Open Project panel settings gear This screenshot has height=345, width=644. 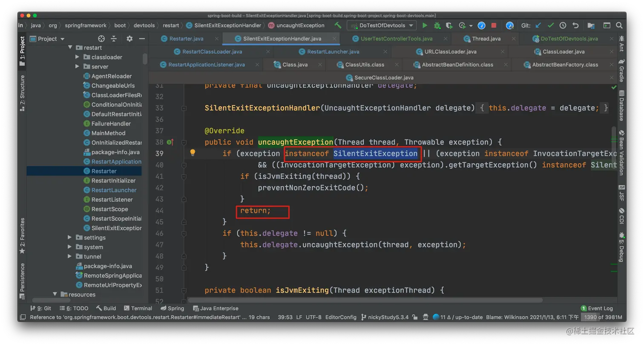pyautogui.click(x=129, y=39)
